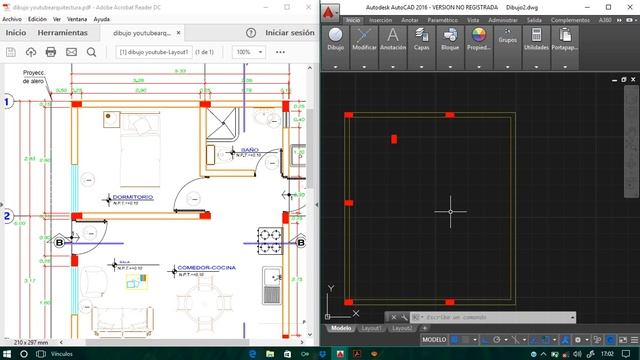The image size is (640, 360).
Task: Add a new layout with plus tab
Action: click(x=424, y=328)
